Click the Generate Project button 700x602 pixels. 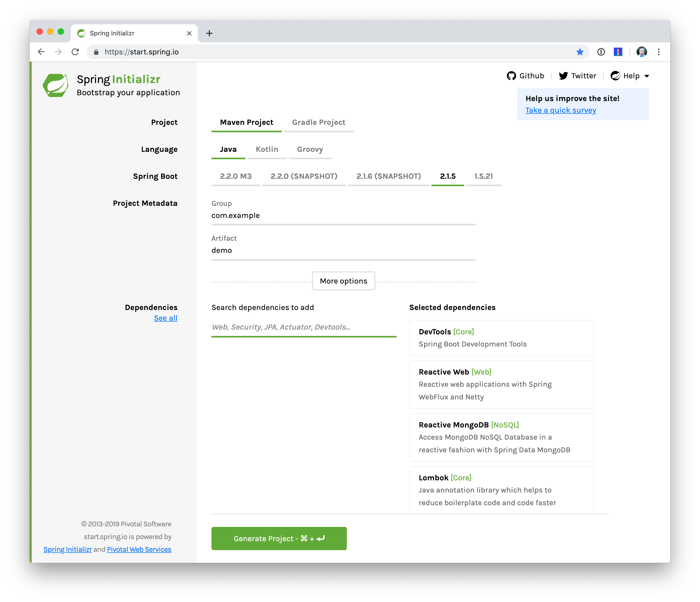coord(279,538)
